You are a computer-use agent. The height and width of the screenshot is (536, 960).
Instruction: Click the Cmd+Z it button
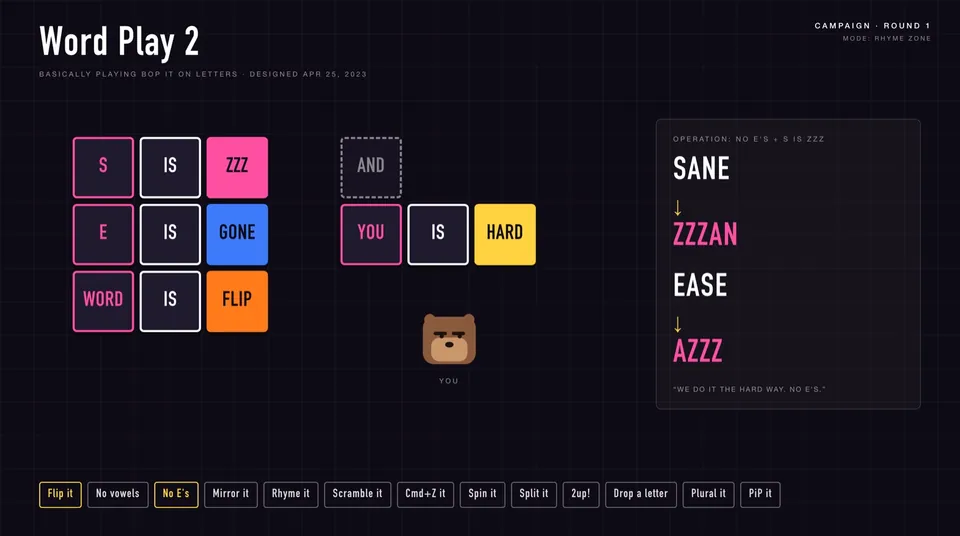(x=426, y=494)
